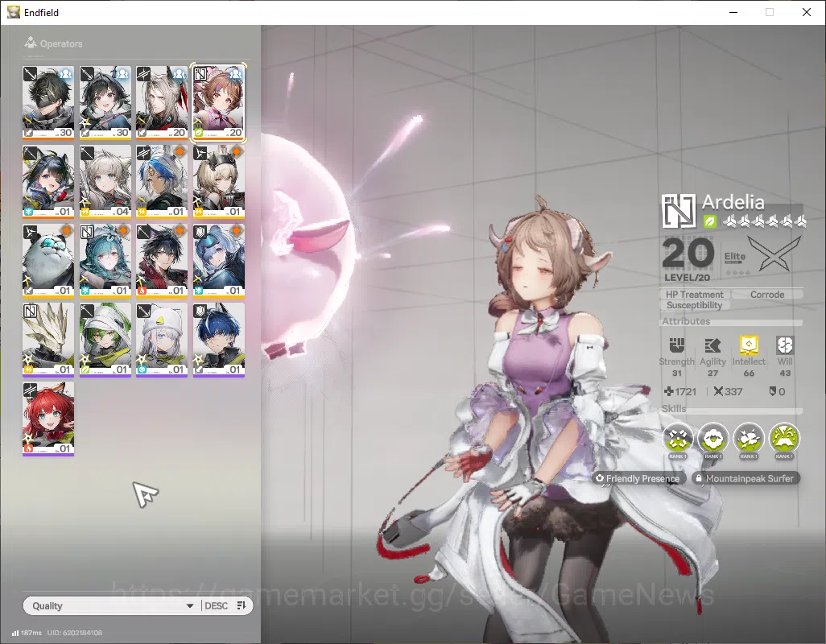Open Ardelia's sheep-shaped second skill icon
The height and width of the screenshot is (644, 826).
713,438
